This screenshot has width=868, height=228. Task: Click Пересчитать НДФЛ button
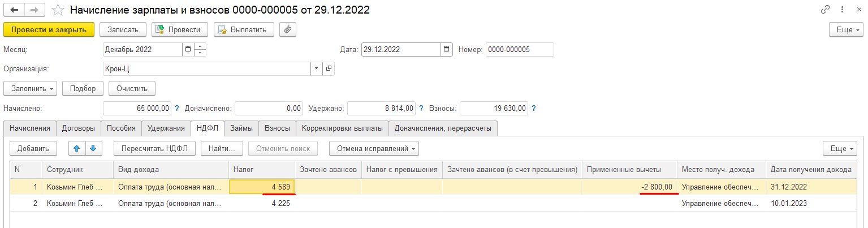(155, 148)
